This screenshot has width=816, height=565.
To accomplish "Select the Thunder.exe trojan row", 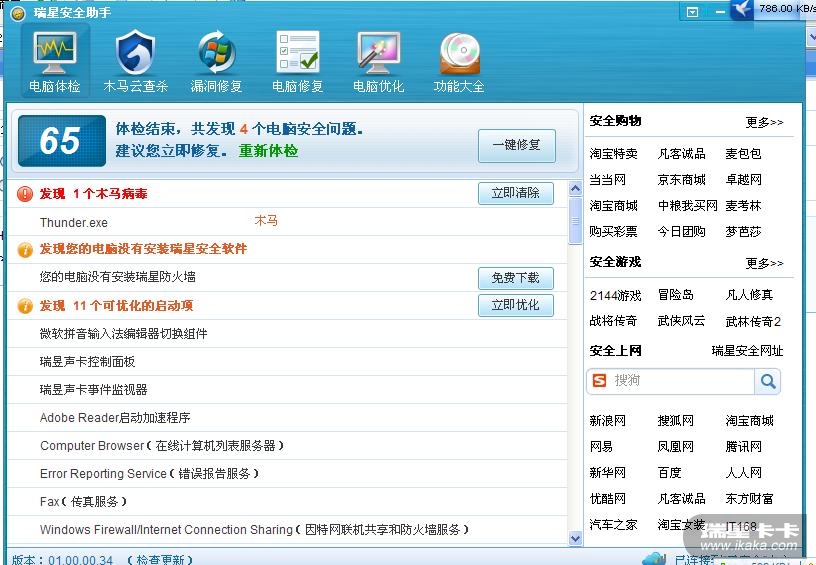I will pyautogui.click(x=287, y=222).
